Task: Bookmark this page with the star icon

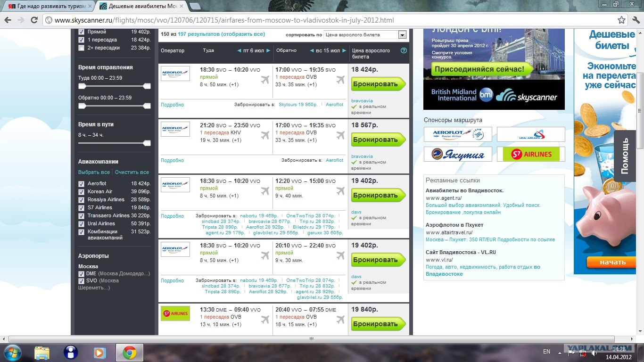Action: pyautogui.click(x=622, y=20)
